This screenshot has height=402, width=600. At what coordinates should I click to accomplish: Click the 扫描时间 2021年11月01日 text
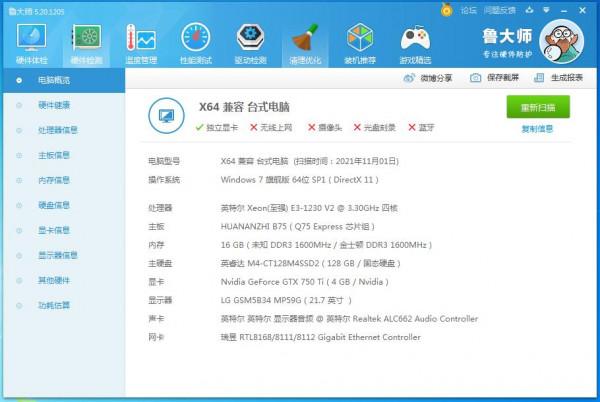point(346,161)
